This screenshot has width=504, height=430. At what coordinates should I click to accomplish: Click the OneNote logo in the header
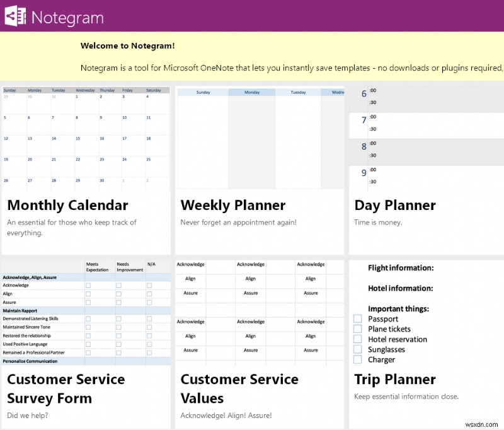coord(16,15)
